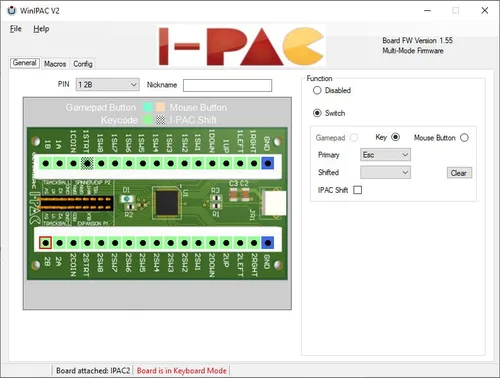Click 'Board FW Version 1.55' text
The image size is (500, 378).
[x=417, y=41]
